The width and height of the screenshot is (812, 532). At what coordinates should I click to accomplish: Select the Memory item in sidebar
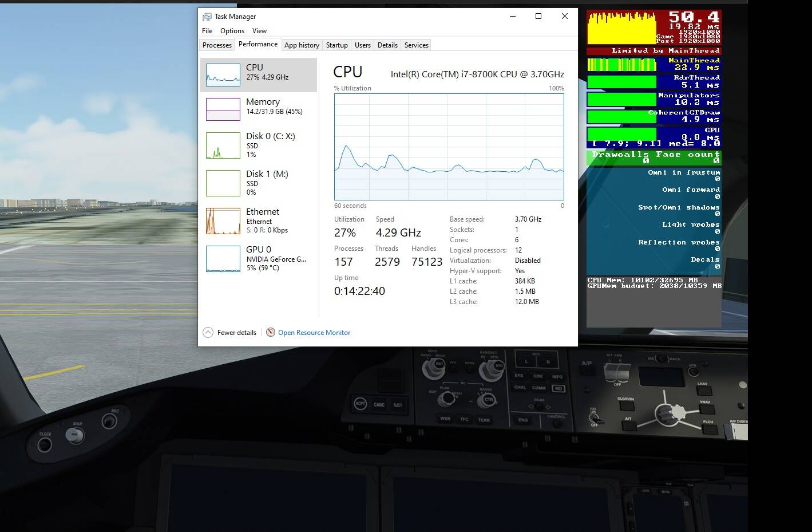click(x=259, y=109)
